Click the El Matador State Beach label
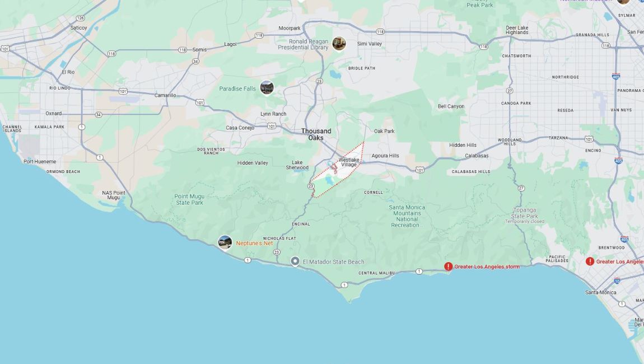The height and width of the screenshot is (364, 644). point(334,262)
